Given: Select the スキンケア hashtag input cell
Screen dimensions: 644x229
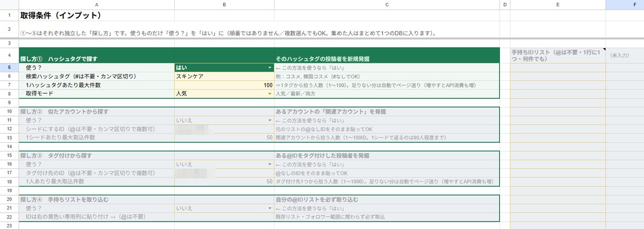Looking at the screenshot, I should pos(224,76).
